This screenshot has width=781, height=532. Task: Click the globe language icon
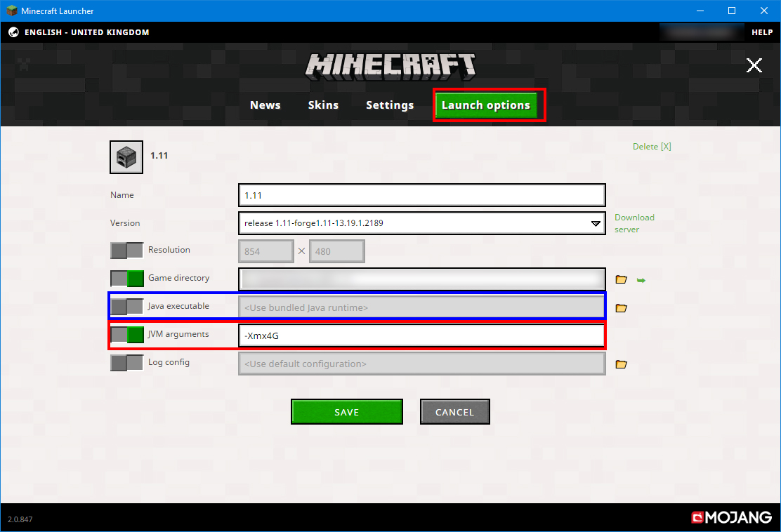click(x=14, y=32)
